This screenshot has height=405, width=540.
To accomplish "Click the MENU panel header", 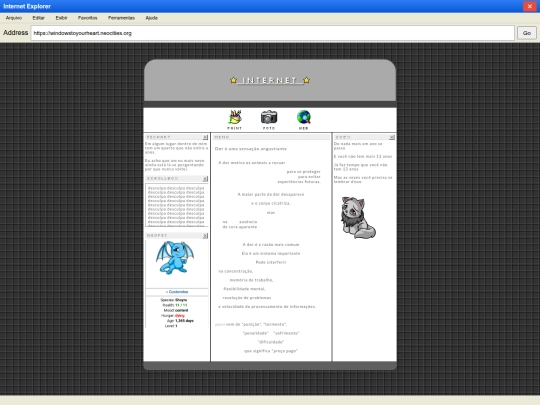I will click(x=271, y=137).
